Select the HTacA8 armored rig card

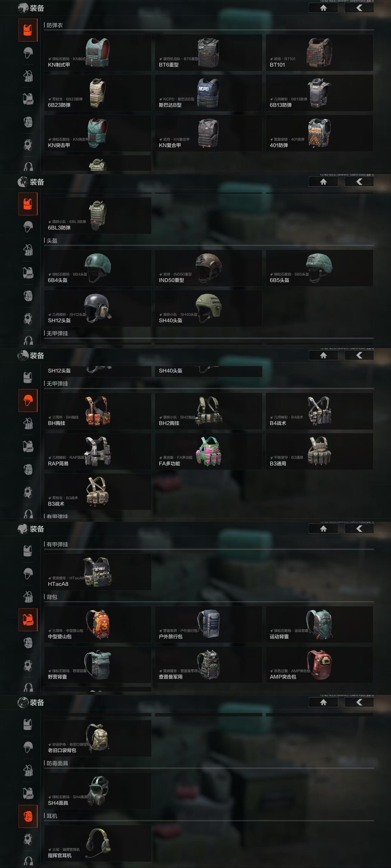98,572
